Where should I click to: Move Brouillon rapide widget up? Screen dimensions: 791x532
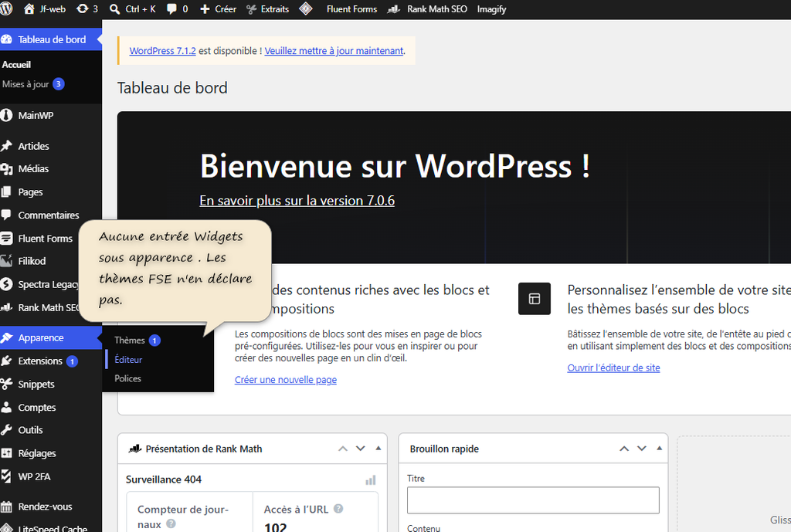tap(624, 449)
